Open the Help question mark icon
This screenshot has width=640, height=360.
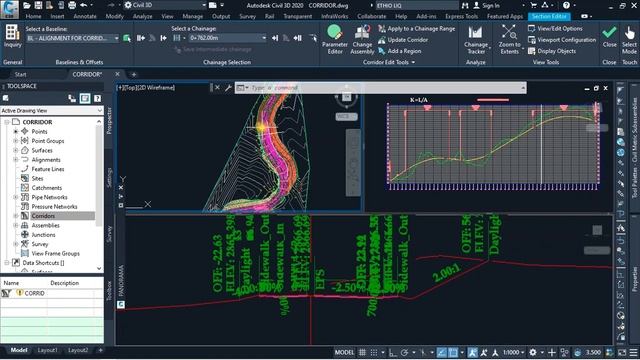click(x=566, y=5)
